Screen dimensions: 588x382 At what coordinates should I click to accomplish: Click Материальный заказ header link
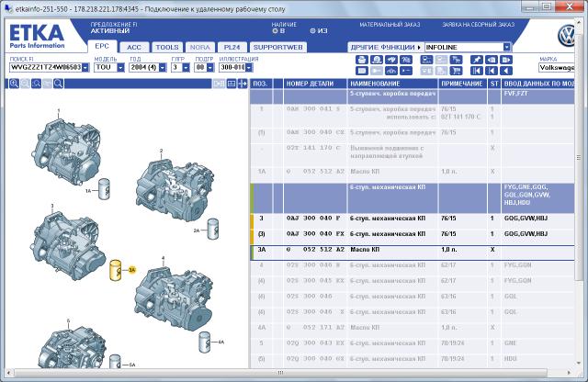[x=390, y=25]
